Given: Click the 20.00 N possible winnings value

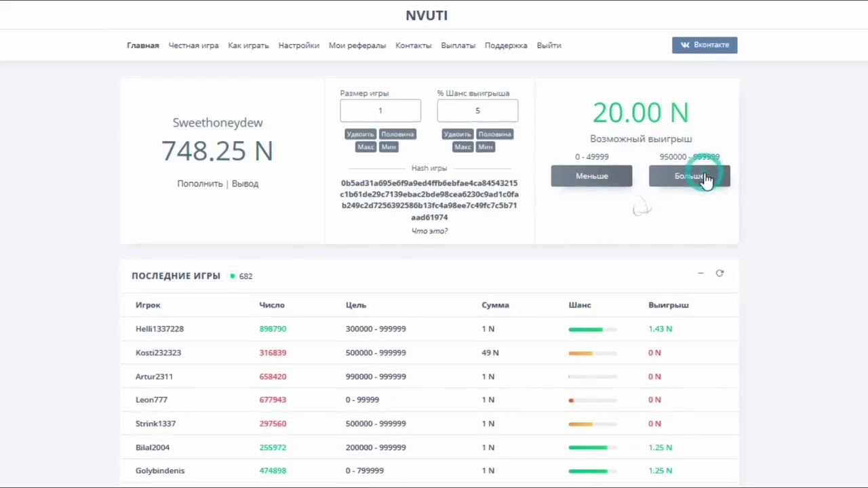Looking at the screenshot, I should point(641,113).
